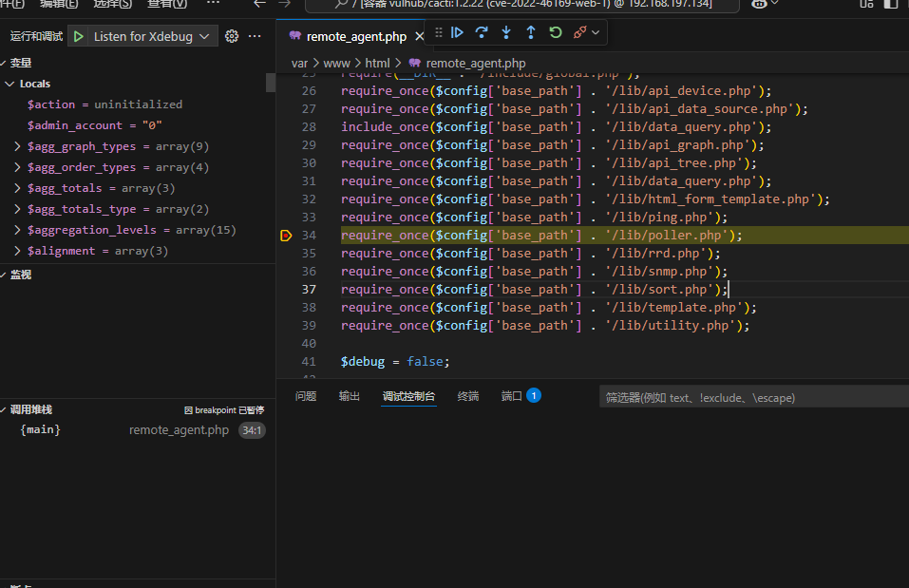This screenshot has height=588, width=909.
Task: Click the filter input in debug console
Action: click(753, 398)
